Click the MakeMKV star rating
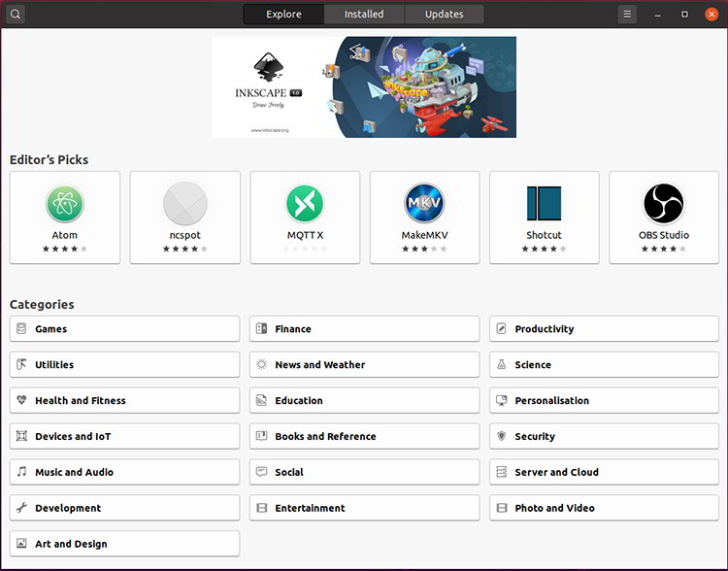The width and height of the screenshot is (728, 571). pos(424,249)
